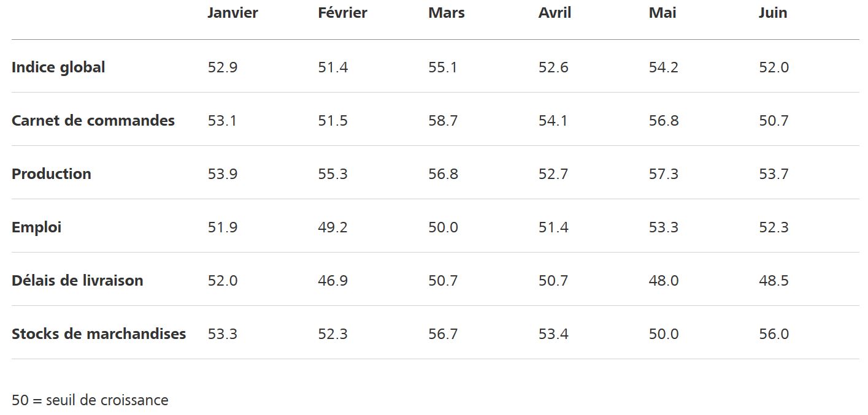The width and height of the screenshot is (868, 415).
Task: Select the Emploi row label
Action: pos(36,227)
